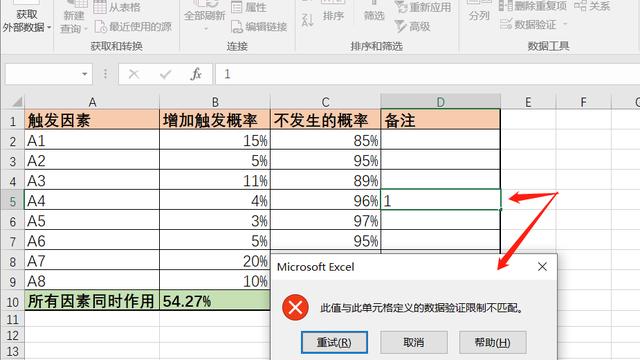Viewport: 640px width, 360px height.
Task: Click the fx insert function icon
Action: click(196, 74)
